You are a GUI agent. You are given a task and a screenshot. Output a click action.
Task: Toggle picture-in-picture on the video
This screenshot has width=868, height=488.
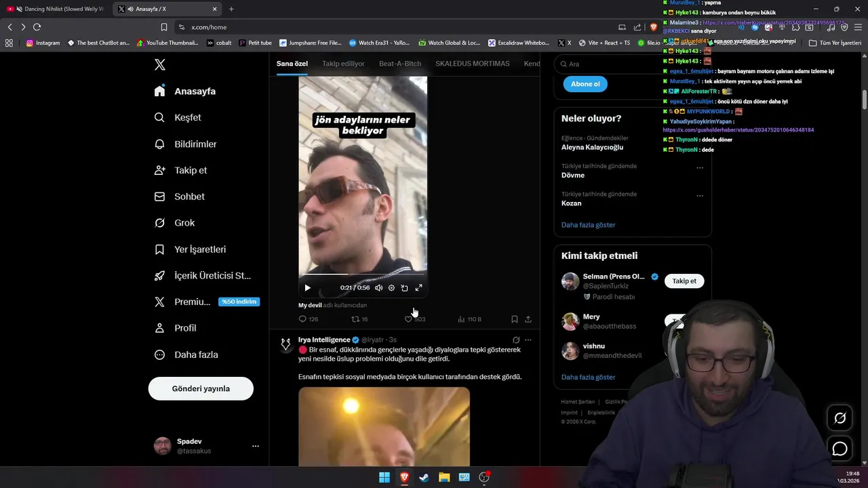click(405, 288)
